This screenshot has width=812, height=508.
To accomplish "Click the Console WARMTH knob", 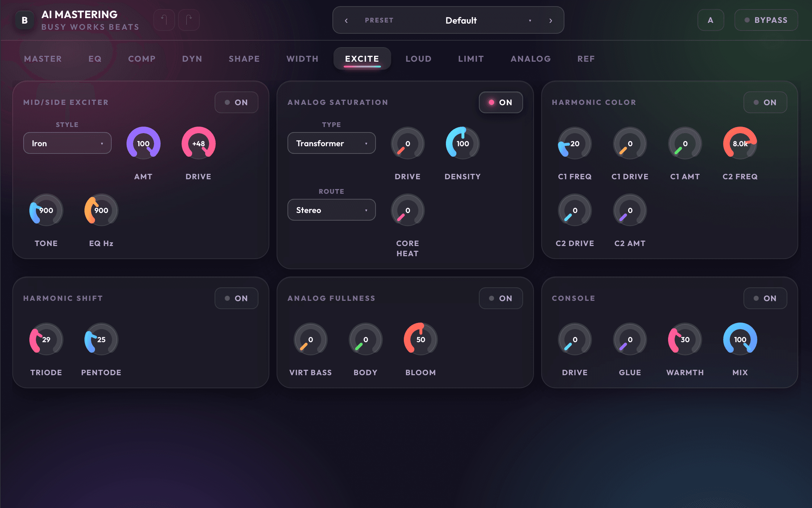I will [x=685, y=339].
